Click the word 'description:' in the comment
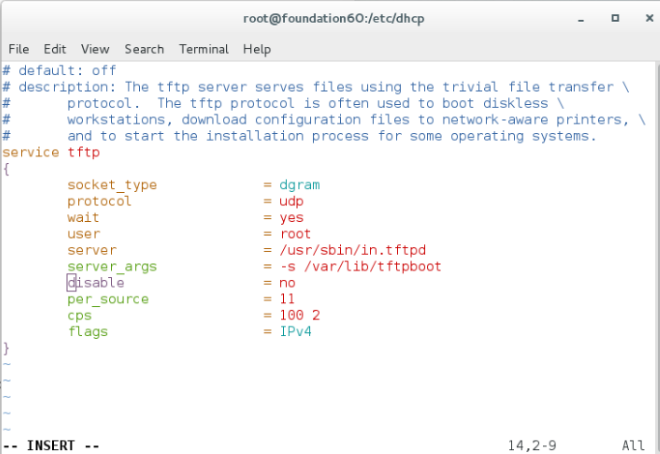 coord(67,87)
